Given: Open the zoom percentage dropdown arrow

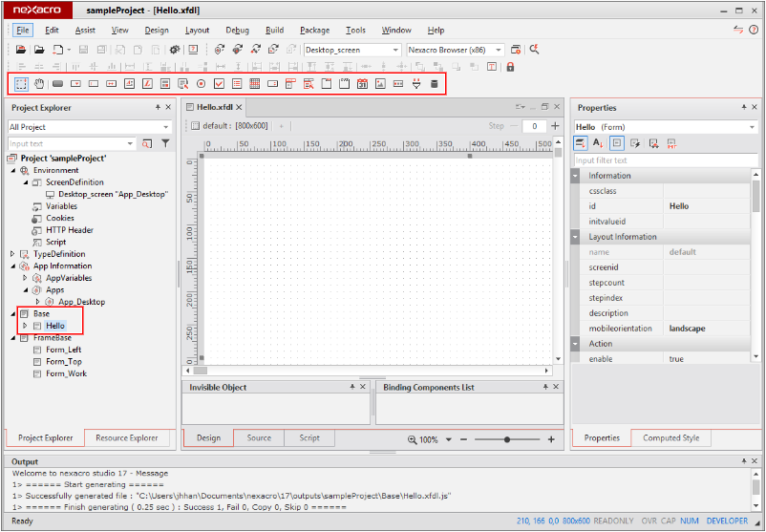Looking at the screenshot, I should pyautogui.click(x=449, y=439).
